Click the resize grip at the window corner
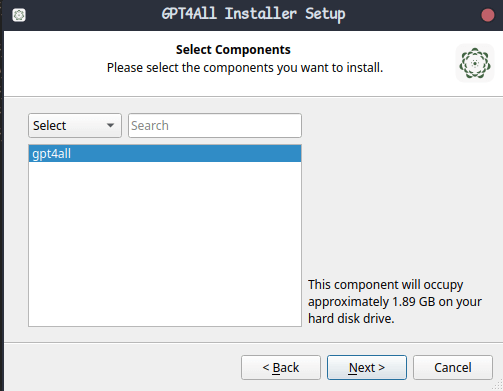The width and height of the screenshot is (503, 391). pos(498,386)
